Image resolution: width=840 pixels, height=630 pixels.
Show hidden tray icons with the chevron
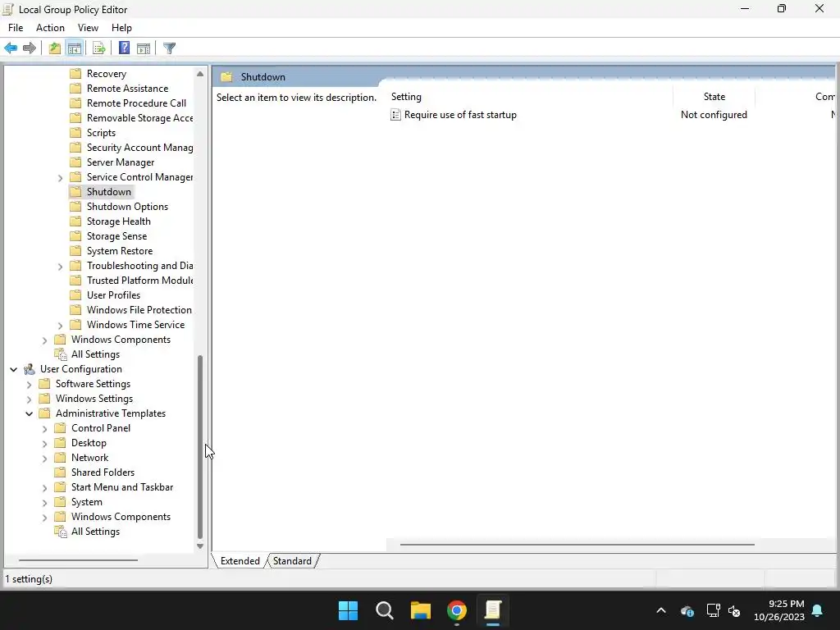click(661, 610)
